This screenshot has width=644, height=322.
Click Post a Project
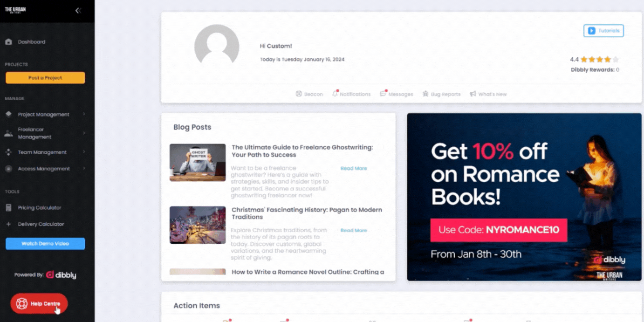pyautogui.click(x=45, y=77)
